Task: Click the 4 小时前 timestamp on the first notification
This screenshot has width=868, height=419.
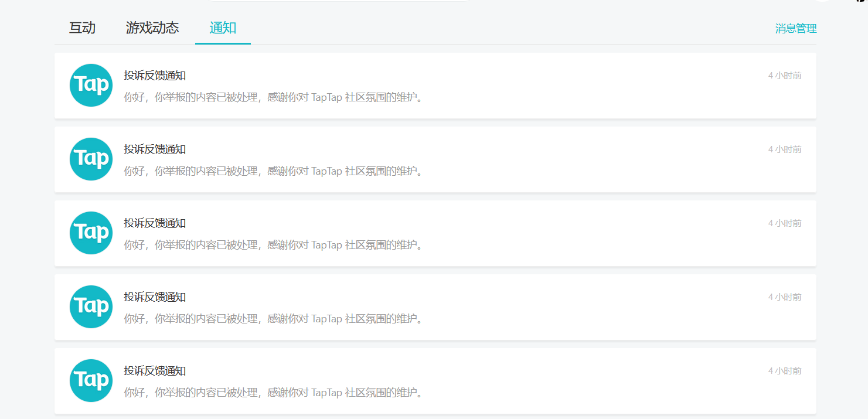Action: click(785, 76)
